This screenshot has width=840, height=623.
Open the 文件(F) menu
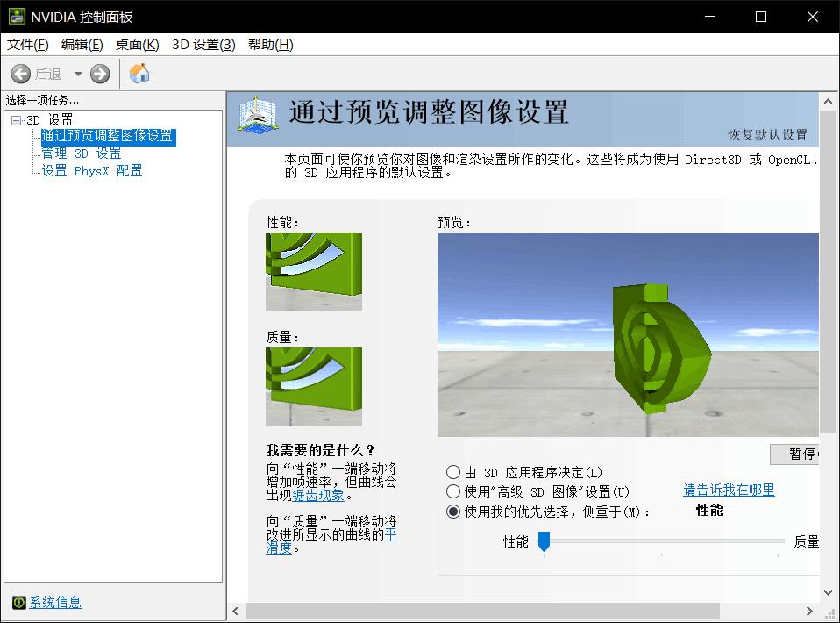[x=27, y=45]
